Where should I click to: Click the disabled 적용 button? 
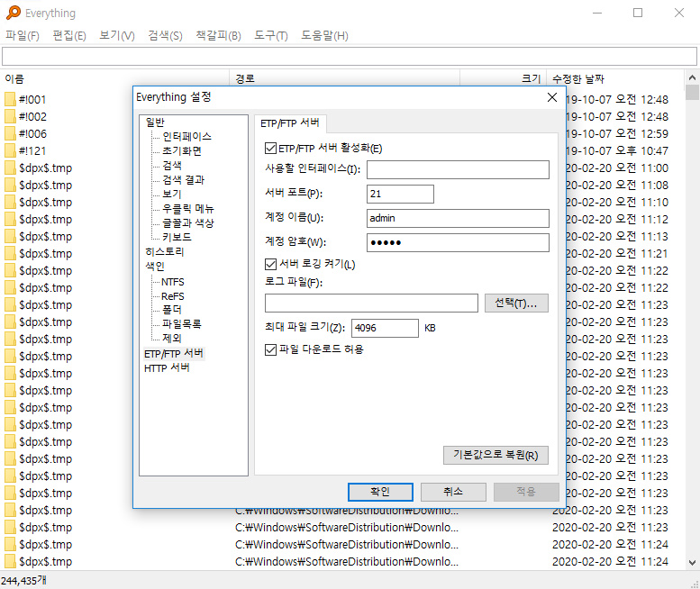click(x=526, y=492)
